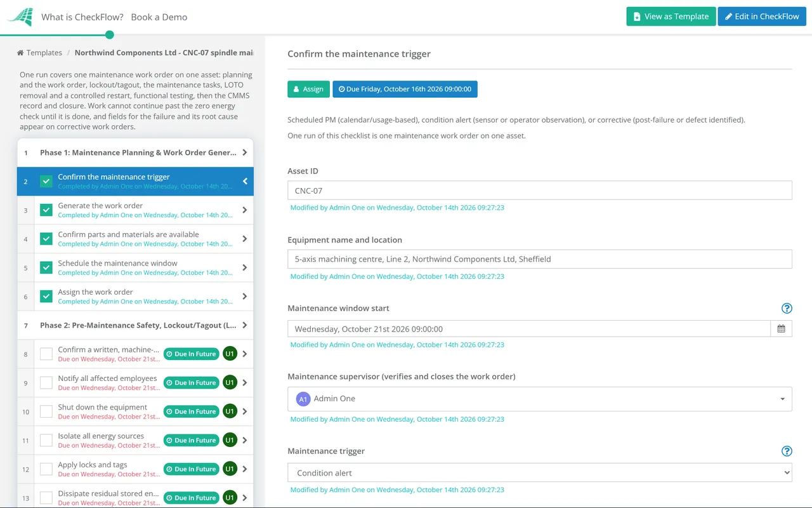Open calendar picker for maintenance window start
Screen dimensions: 812x508
coord(781,329)
